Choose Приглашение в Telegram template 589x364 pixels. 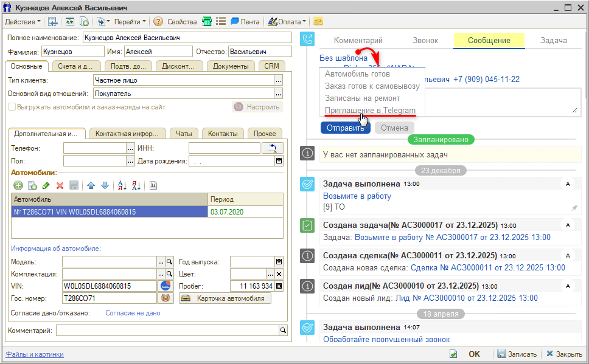pyautogui.click(x=370, y=111)
